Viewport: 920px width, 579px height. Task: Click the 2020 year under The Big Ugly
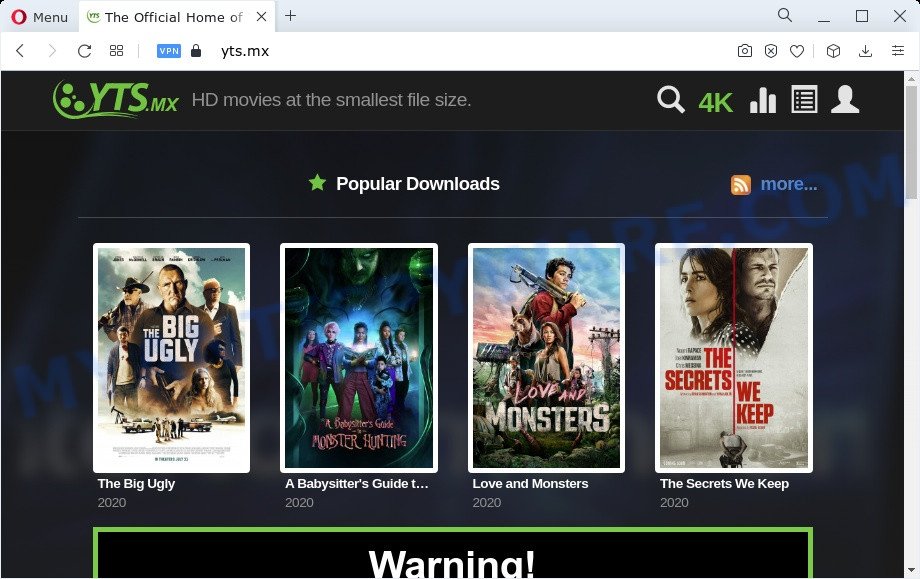tap(111, 503)
